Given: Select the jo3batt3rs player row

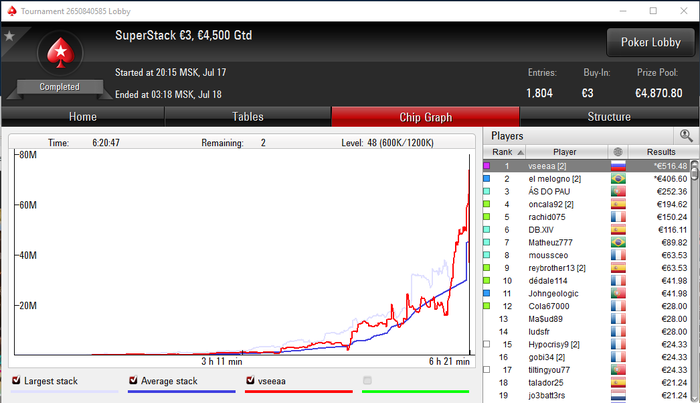Looking at the screenshot, I should (x=587, y=395).
